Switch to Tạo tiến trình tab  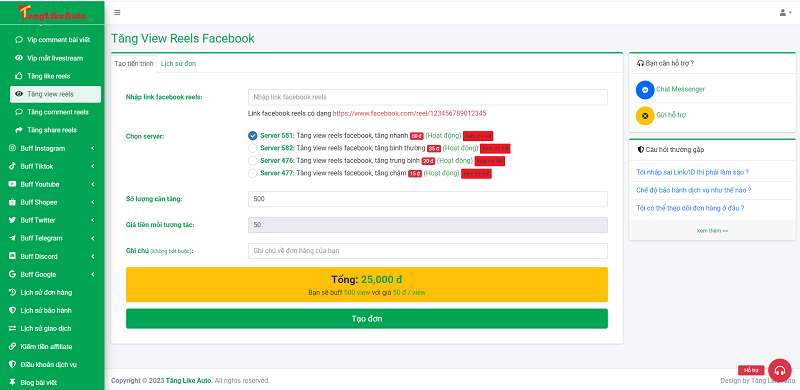click(x=134, y=64)
